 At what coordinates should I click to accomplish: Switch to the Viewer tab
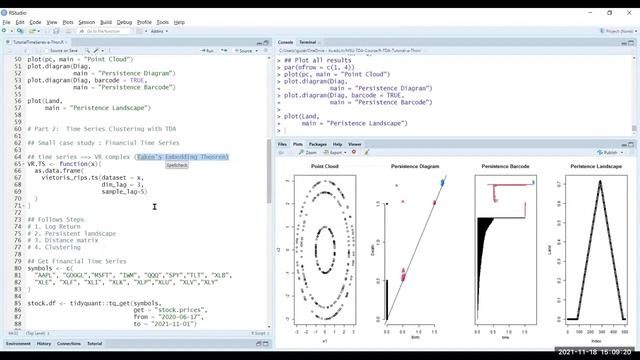[x=354, y=144]
